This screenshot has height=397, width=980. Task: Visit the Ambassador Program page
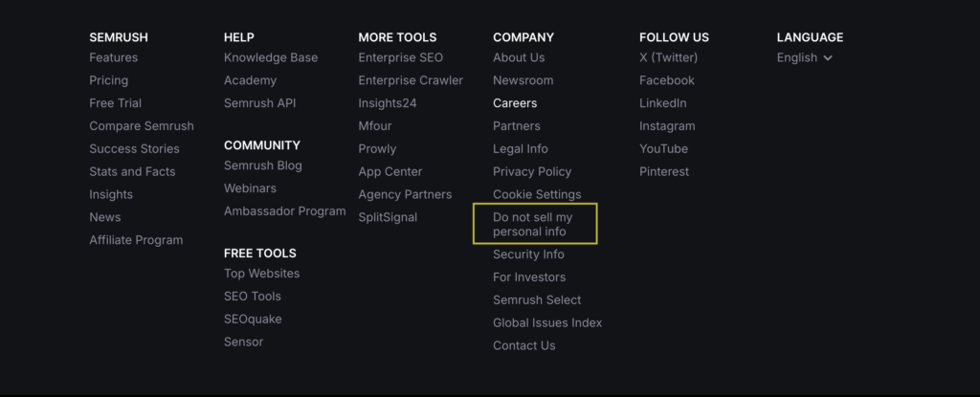(284, 211)
